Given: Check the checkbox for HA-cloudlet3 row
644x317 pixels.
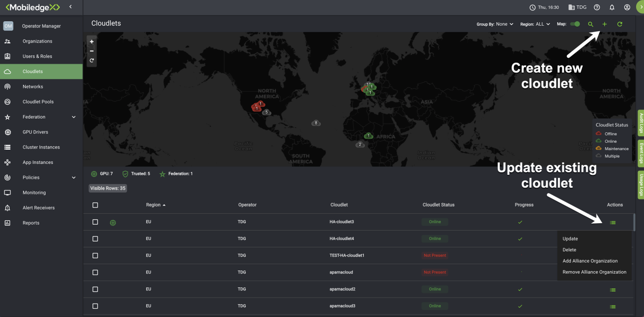Looking at the screenshot, I should coord(95,222).
